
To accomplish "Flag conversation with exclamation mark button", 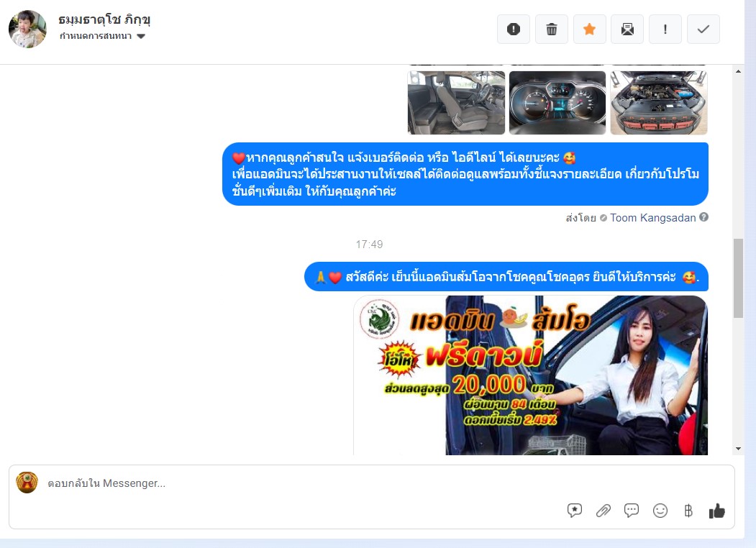I will click(x=665, y=29).
